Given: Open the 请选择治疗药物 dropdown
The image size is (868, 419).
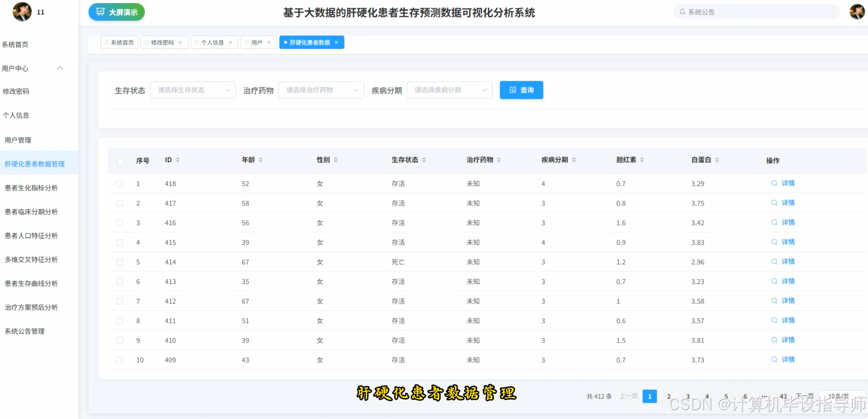Looking at the screenshot, I should [x=321, y=90].
